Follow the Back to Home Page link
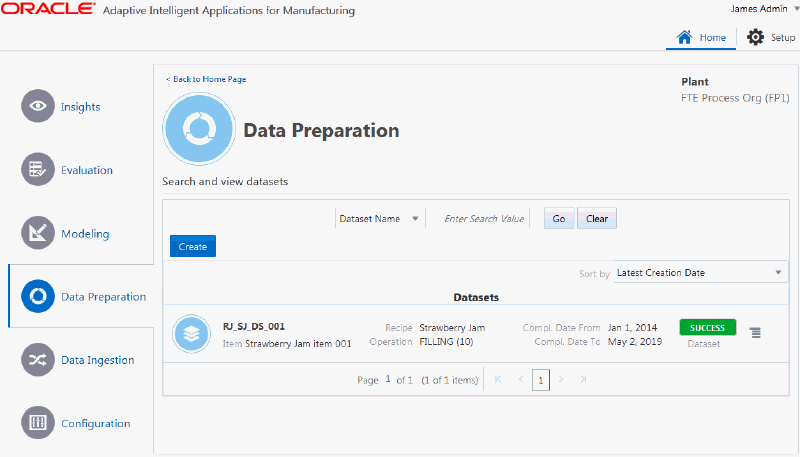The height and width of the screenshot is (457, 800). click(x=206, y=79)
